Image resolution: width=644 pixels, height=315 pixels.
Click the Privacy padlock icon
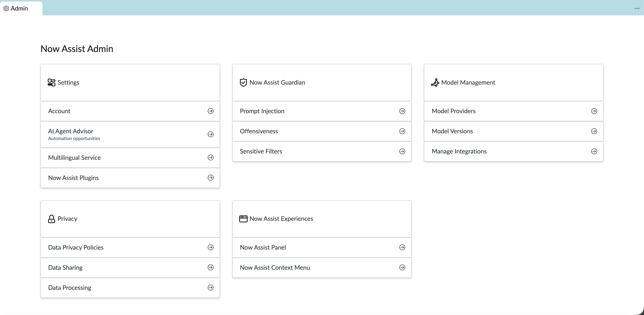(x=52, y=219)
